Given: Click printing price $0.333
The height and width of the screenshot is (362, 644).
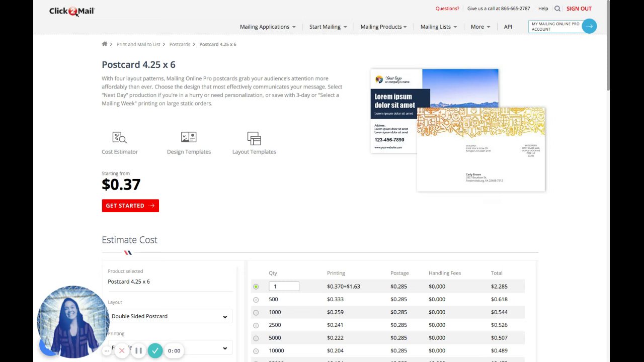Looking at the screenshot, I should 335,299.
